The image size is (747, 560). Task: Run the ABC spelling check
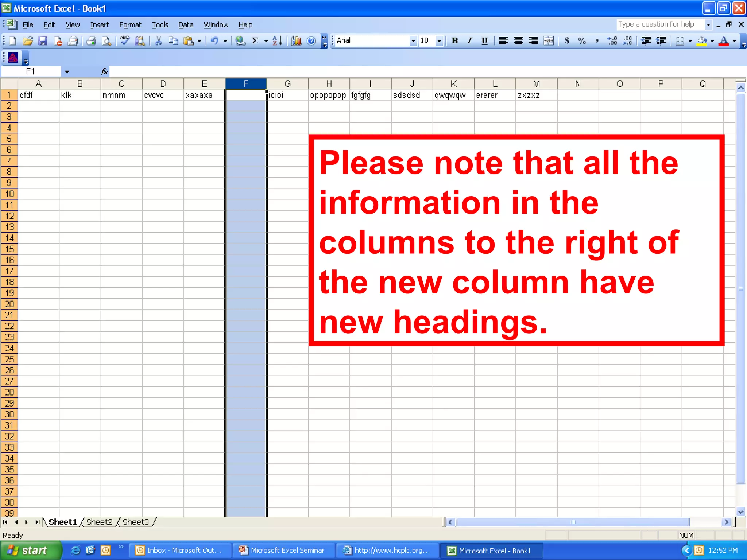point(125,41)
